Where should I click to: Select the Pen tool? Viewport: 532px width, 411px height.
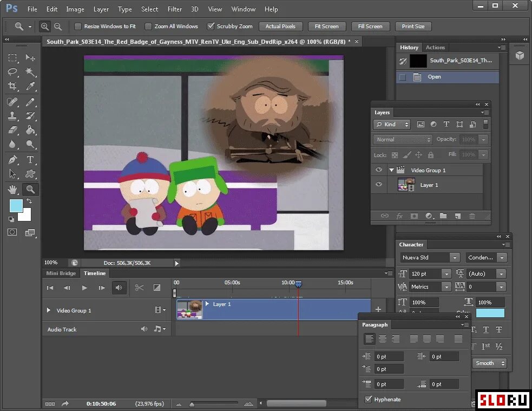pyautogui.click(x=12, y=160)
